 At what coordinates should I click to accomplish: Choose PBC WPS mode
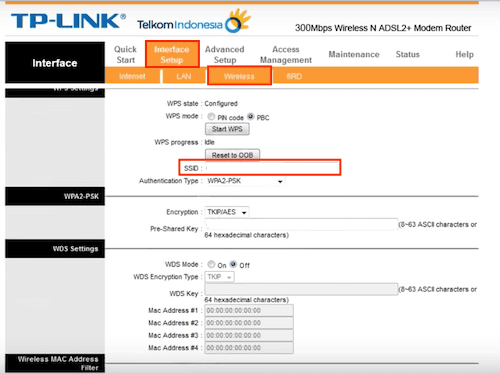251,116
